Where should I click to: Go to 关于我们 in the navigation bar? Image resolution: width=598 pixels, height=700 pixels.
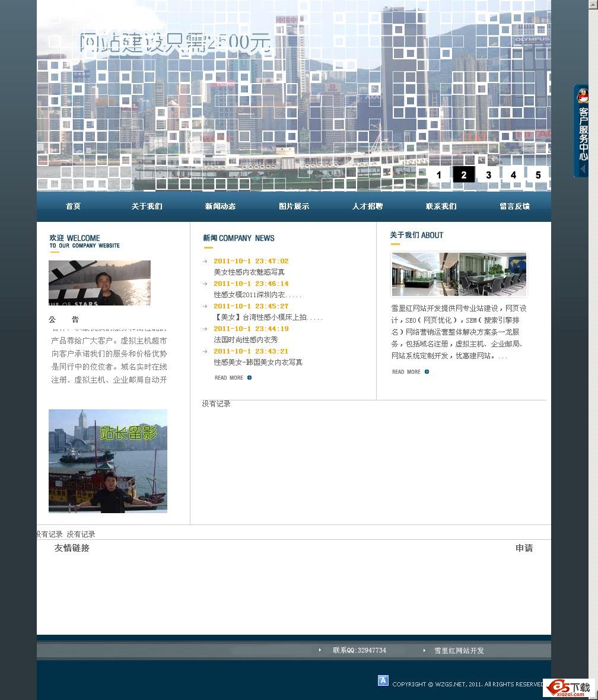[147, 206]
